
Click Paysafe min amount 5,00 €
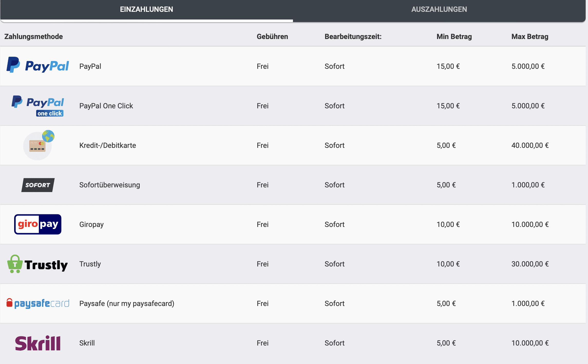446,304
